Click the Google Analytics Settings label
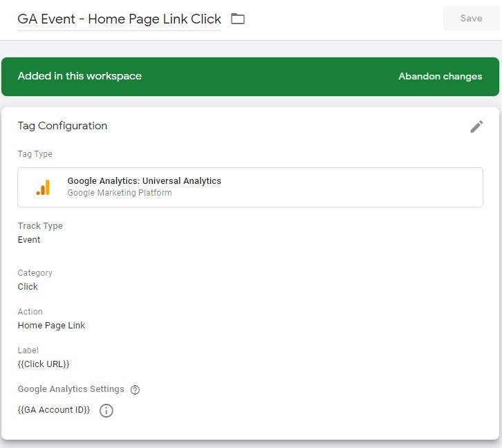Image resolution: width=502 pixels, height=448 pixels. [71, 389]
